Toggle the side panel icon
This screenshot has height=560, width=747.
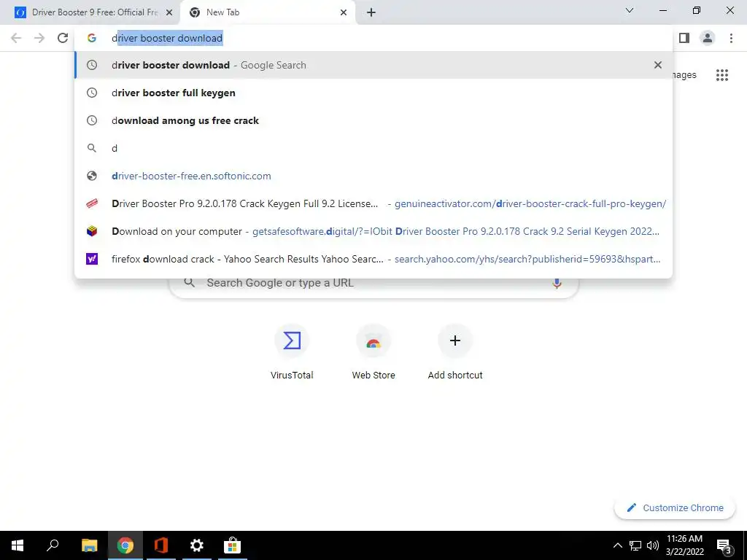tap(684, 38)
